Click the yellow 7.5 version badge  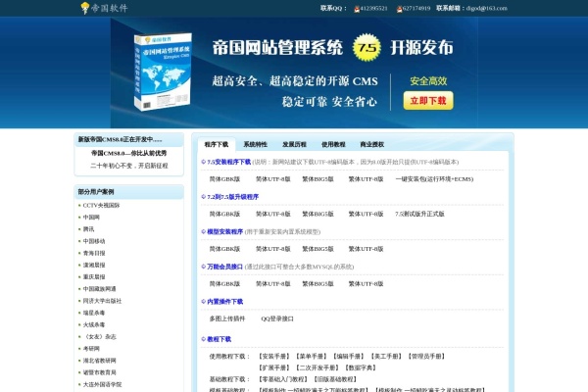[367, 47]
